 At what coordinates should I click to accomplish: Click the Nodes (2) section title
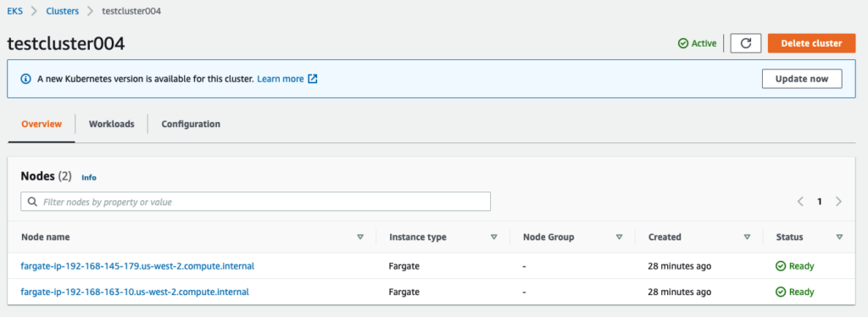[47, 176]
